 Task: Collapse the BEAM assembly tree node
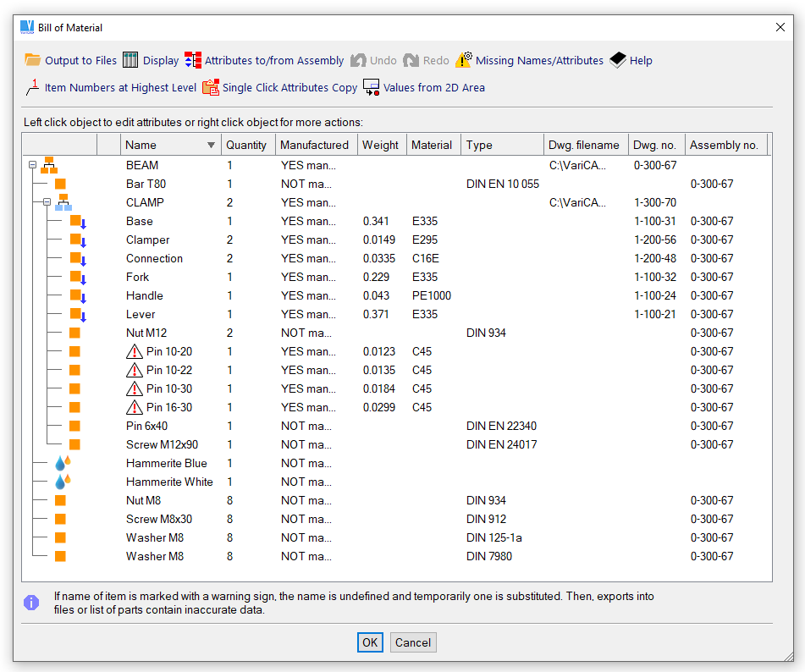point(33,165)
